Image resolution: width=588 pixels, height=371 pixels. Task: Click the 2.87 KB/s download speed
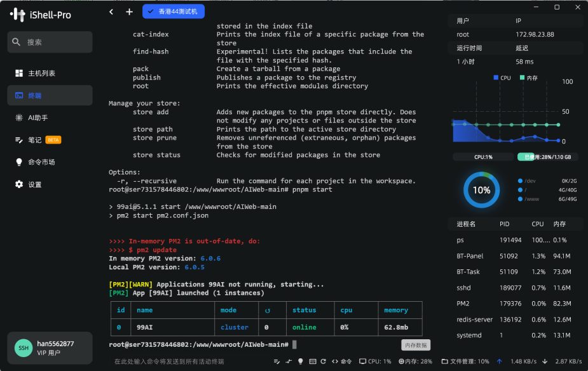pyautogui.click(x=568, y=361)
